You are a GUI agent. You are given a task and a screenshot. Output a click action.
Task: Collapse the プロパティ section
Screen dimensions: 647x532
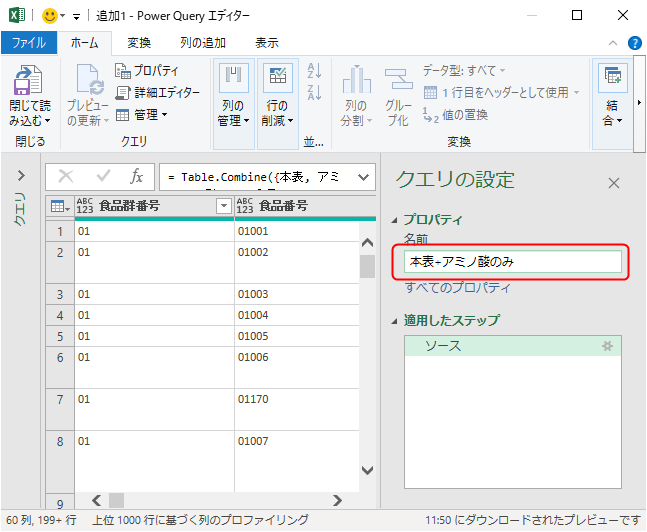(394, 221)
